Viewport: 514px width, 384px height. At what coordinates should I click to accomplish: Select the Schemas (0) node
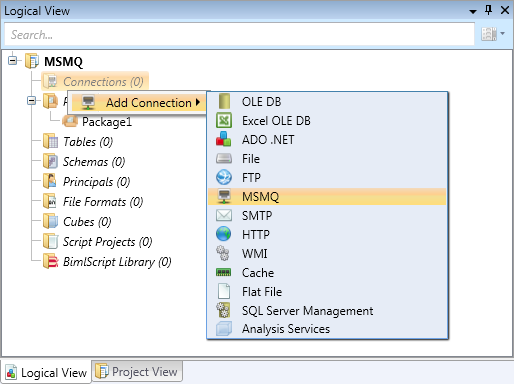(x=94, y=162)
